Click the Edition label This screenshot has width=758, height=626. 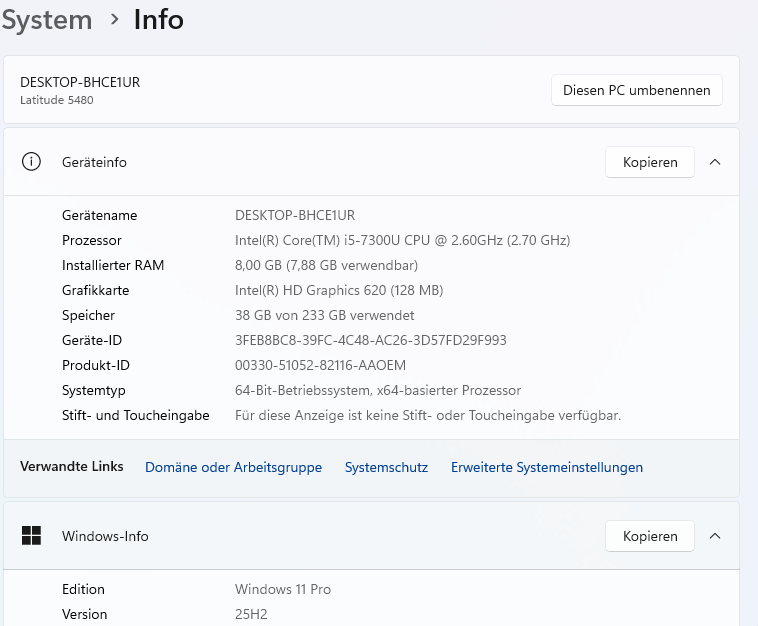[83, 589]
